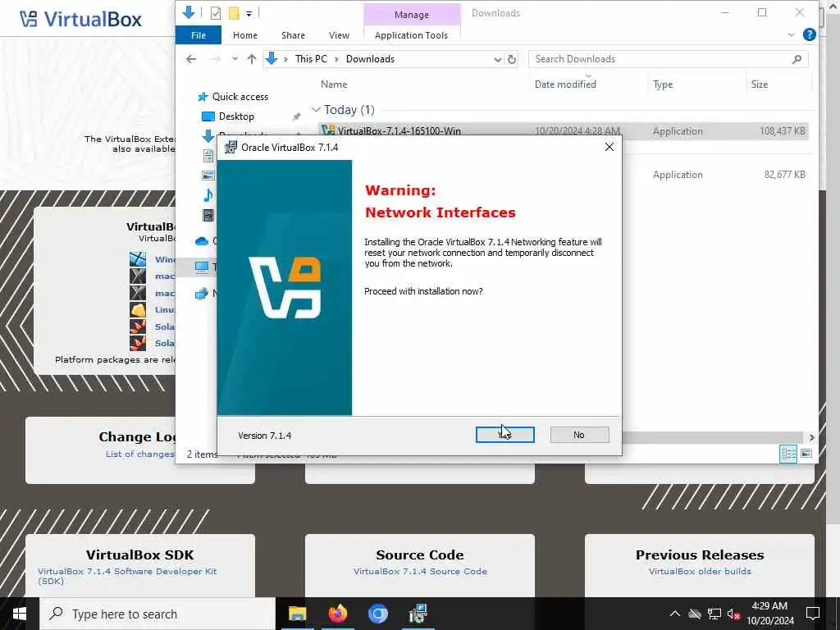This screenshot has width=840, height=630.
Task: Click the Properties quick access toolbar icon
Action: [x=216, y=13]
